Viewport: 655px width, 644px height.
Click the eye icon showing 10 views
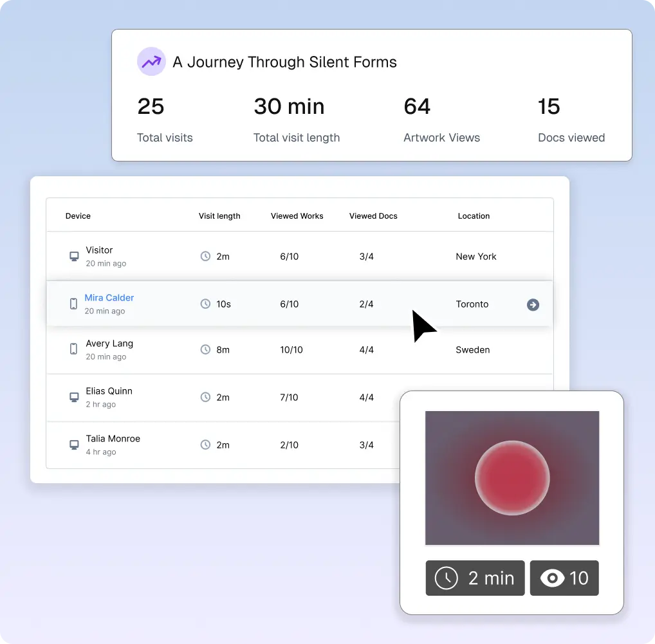click(550, 578)
